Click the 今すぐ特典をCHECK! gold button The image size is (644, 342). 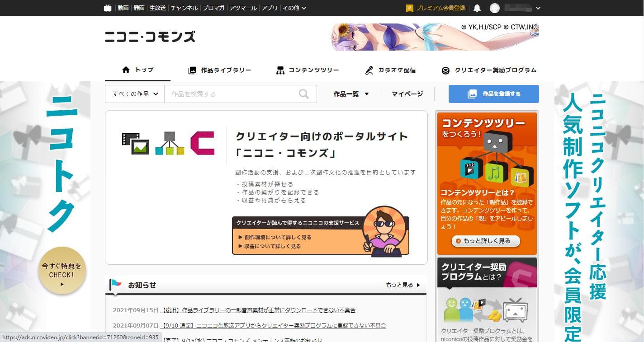62,271
